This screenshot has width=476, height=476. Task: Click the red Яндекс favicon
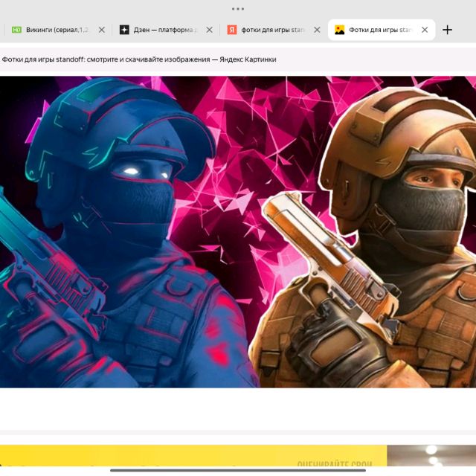pyautogui.click(x=232, y=30)
